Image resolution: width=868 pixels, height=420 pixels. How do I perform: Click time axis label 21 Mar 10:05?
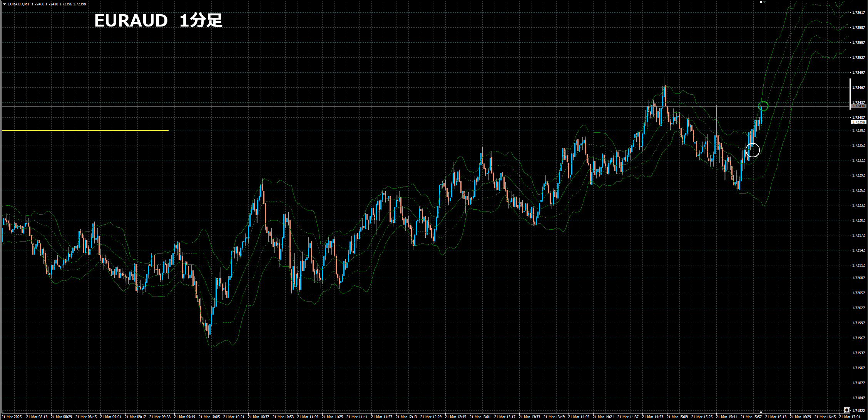[x=209, y=417]
